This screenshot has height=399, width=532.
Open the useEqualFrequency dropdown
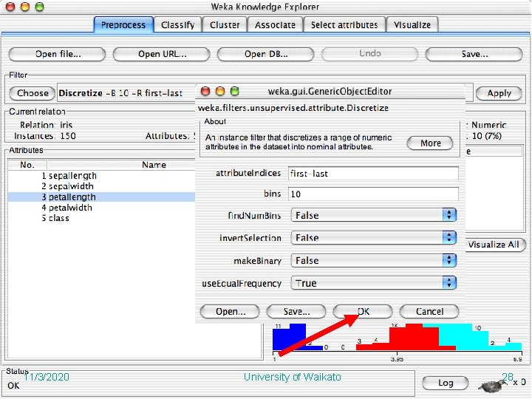374,283
